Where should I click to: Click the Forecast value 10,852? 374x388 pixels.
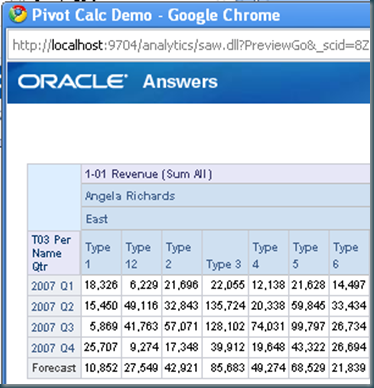[101, 368]
